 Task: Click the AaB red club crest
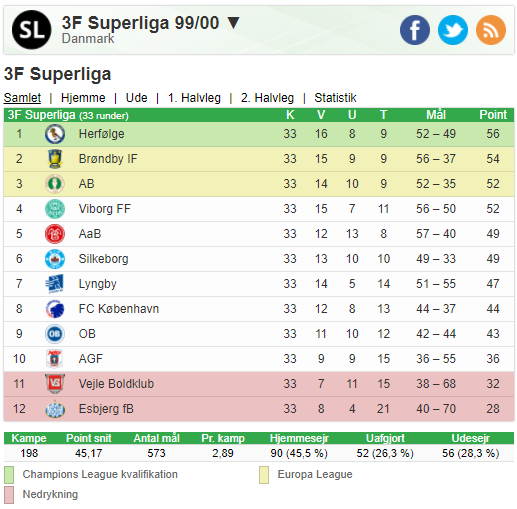[55, 234]
